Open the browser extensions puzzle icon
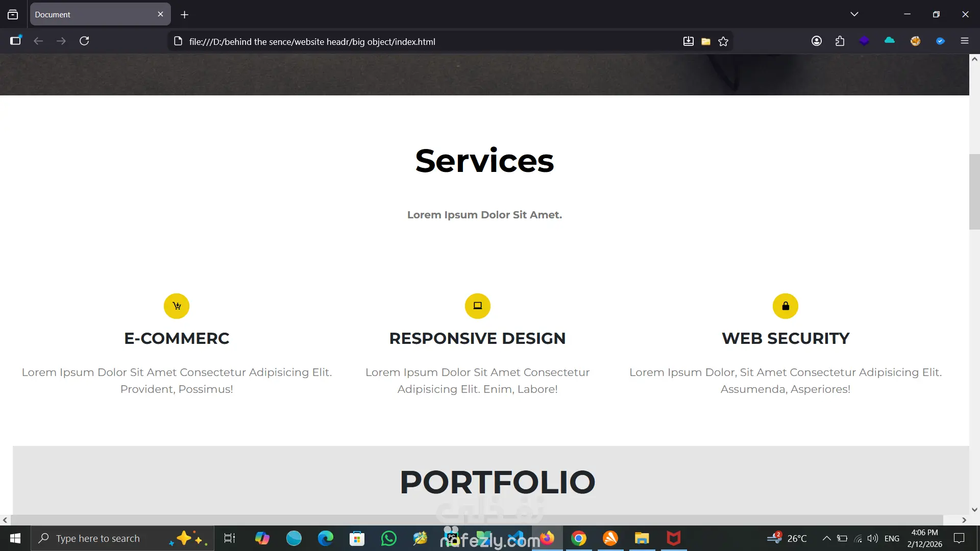The width and height of the screenshot is (980, 551). (840, 41)
